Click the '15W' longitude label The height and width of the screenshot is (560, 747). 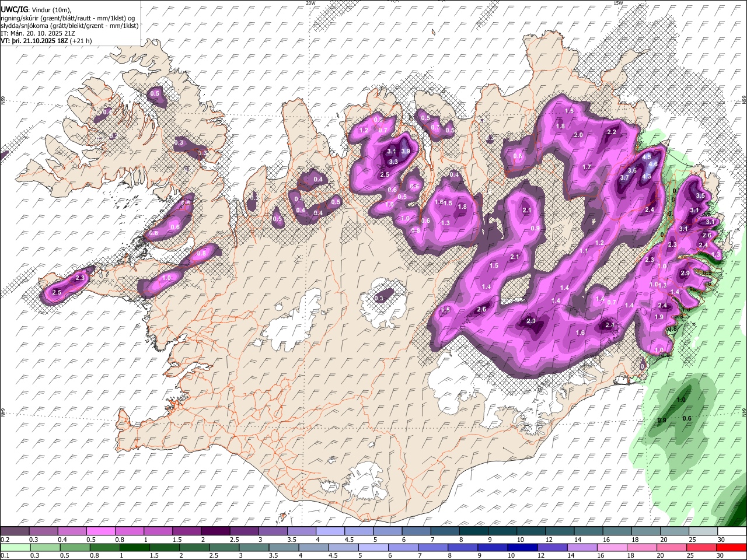coord(618,3)
